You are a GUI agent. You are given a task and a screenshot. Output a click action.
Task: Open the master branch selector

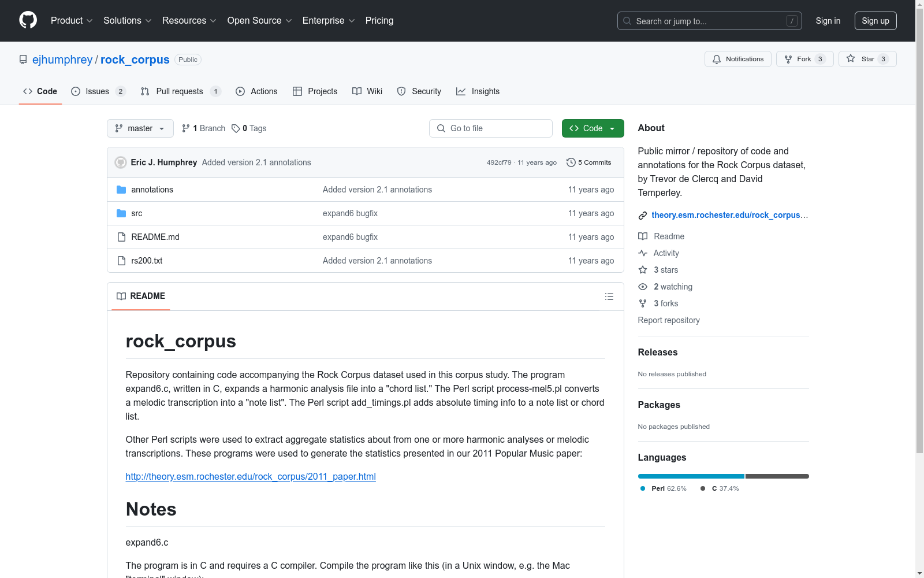(140, 128)
